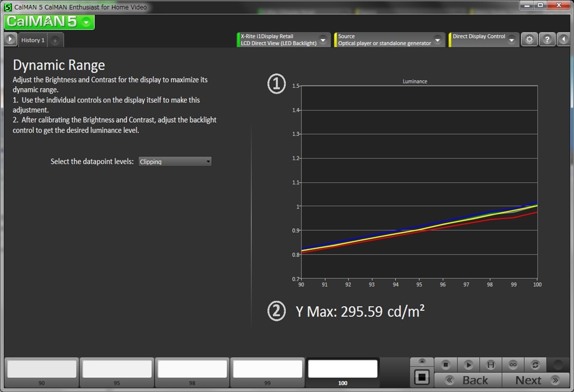Open help question mark button
This screenshot has height=392, width=574.
547,40
